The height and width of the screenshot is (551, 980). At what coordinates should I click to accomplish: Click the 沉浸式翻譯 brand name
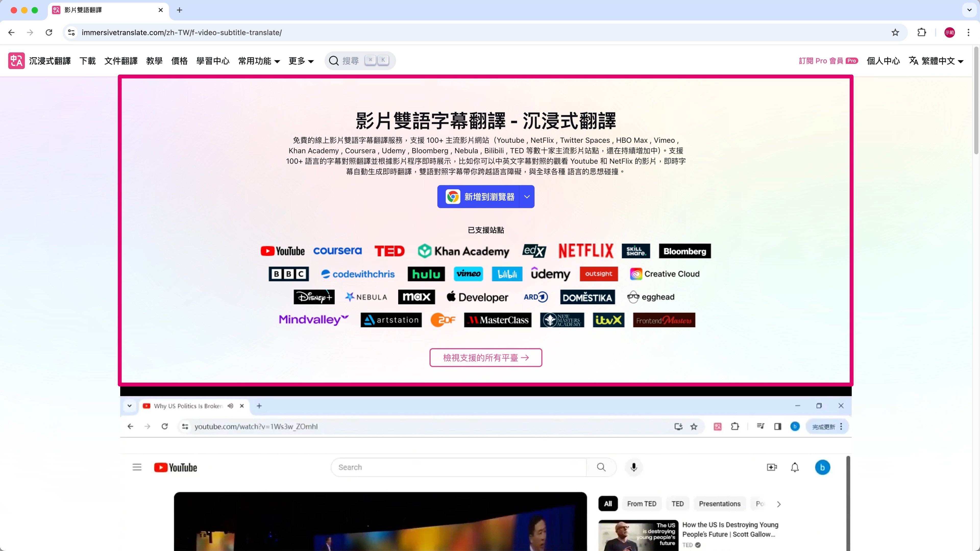[x=50, y=61]
